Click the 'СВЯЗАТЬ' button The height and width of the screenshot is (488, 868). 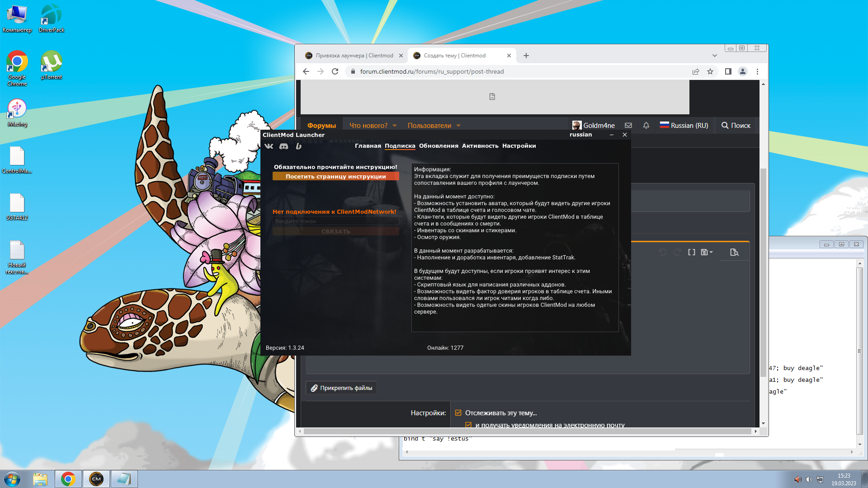point(336,231)
